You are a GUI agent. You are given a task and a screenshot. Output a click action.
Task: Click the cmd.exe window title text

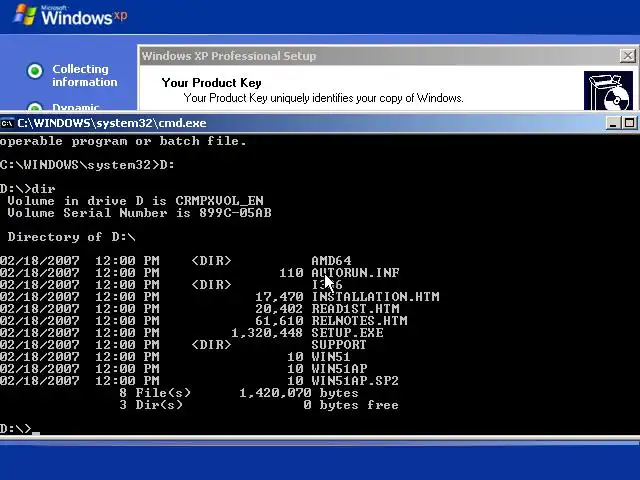pos(112,123)
